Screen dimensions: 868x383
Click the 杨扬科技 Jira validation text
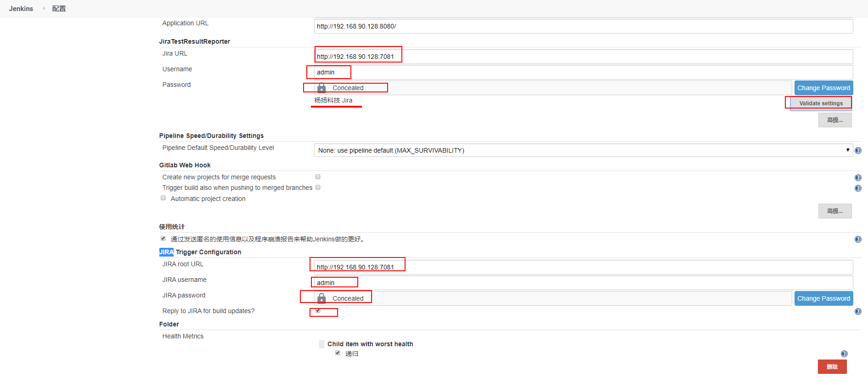click(333, 100)
